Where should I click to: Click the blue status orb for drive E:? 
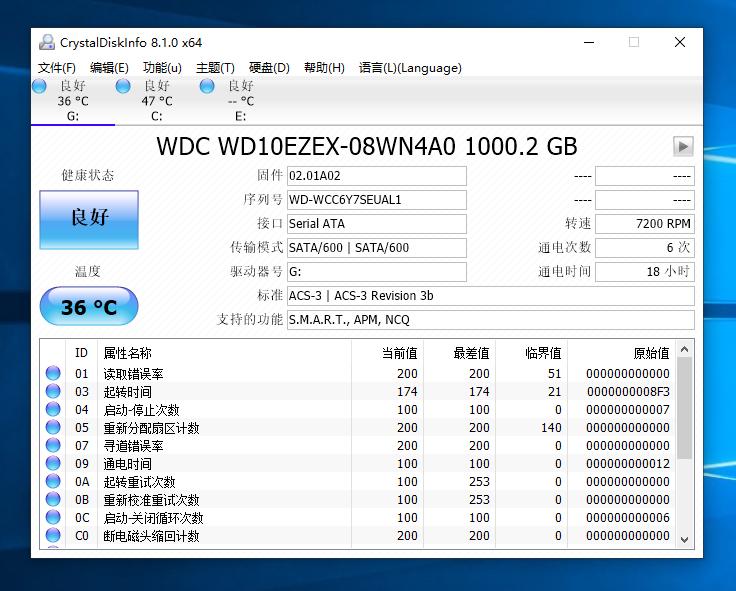tap(207, 86)
